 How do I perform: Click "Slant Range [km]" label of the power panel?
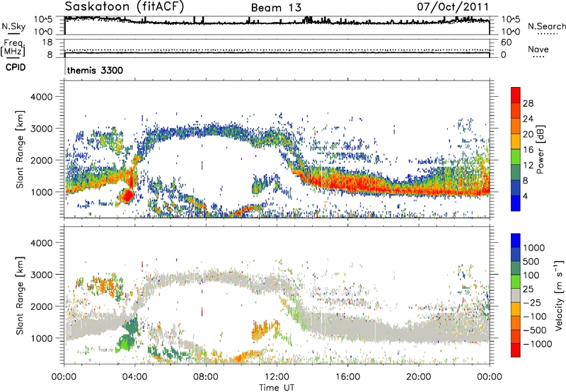tap(20, 149)
